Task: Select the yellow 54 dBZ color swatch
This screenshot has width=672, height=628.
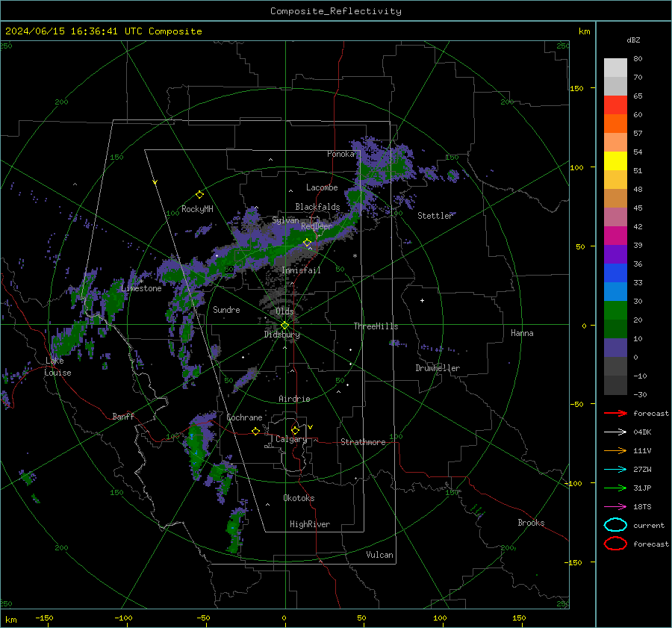Action: 615,161
